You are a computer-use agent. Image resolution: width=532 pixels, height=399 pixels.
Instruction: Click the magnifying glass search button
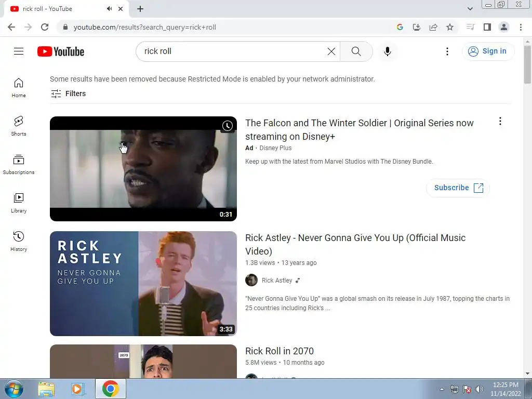[356, 51]
